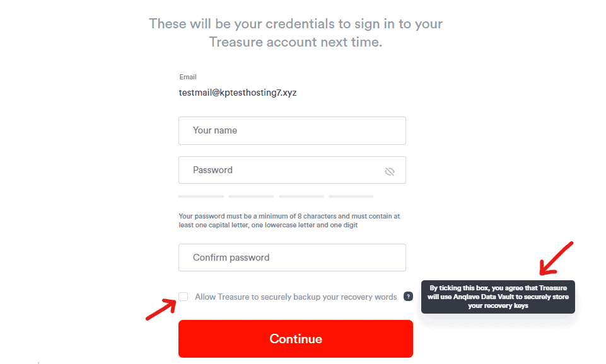The height and width of the screenshot is (364, 606).
Task: Click the question mark help icon
Action: point(408,297)
